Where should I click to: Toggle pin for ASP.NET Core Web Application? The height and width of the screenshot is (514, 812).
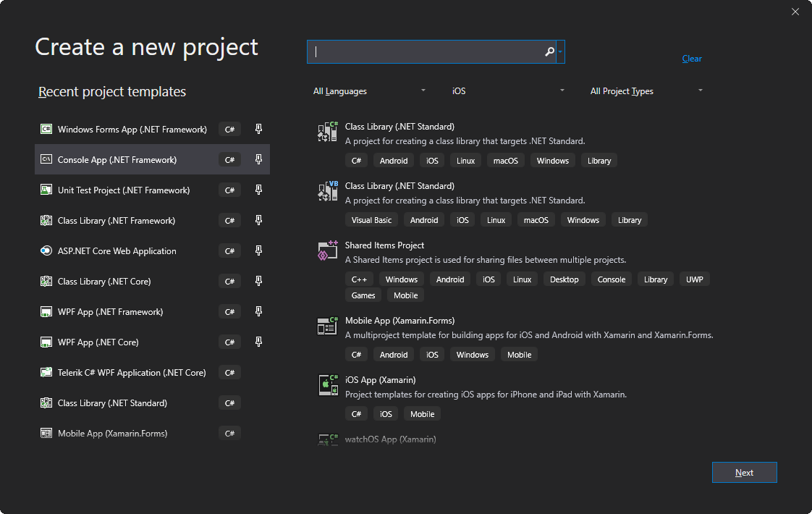[258, 250]
